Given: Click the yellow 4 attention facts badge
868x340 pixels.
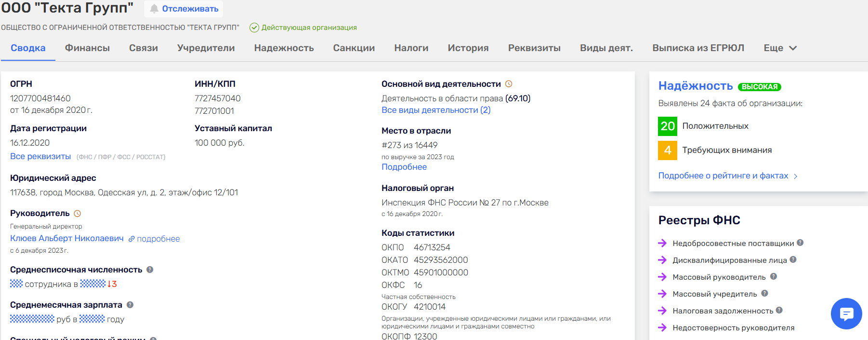Looking at the screenshot, I should pyautogui.click(x=668, y=150).
